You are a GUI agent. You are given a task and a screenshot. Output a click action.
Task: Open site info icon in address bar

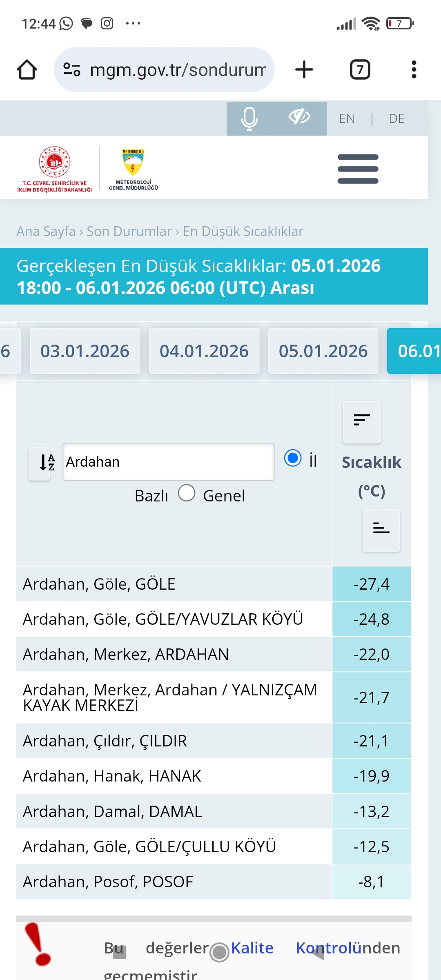tap(72, 69)
